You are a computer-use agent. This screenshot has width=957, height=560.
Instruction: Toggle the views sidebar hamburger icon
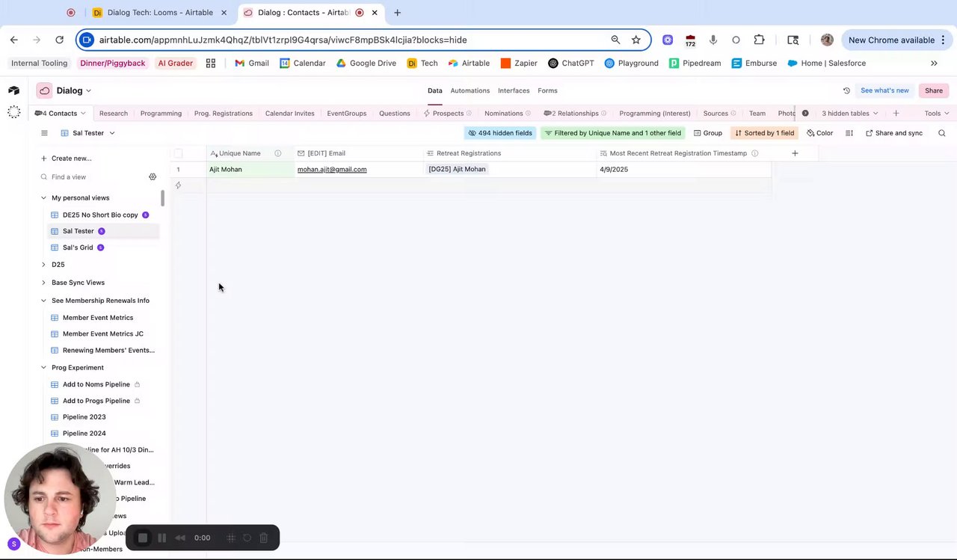[44, 133]
